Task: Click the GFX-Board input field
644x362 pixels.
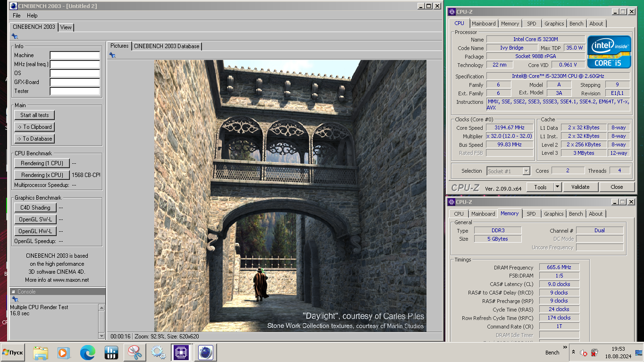Action: (x=75, y=82)
